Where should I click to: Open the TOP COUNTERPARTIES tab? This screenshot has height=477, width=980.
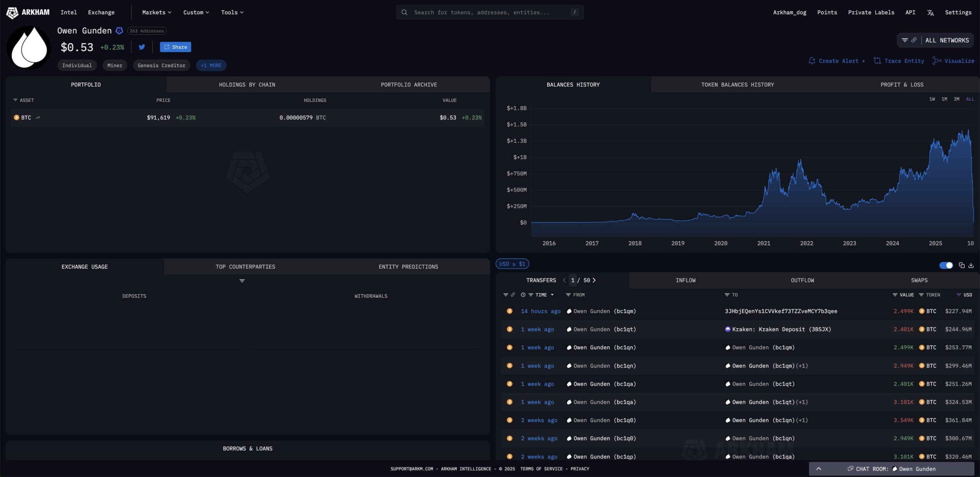[245, 266]
